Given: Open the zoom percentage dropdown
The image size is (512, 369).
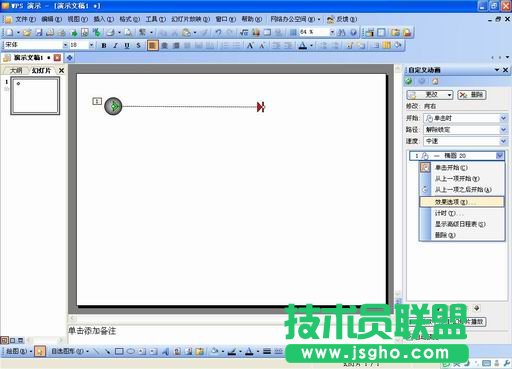Looking at the screenshot, I should pos(332,32).
